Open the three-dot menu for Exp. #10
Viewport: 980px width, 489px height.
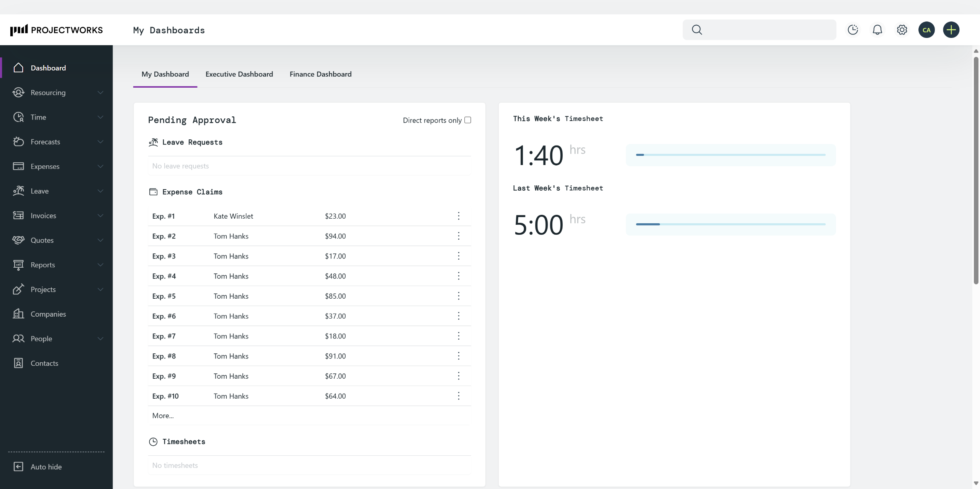tap(458, 396)
